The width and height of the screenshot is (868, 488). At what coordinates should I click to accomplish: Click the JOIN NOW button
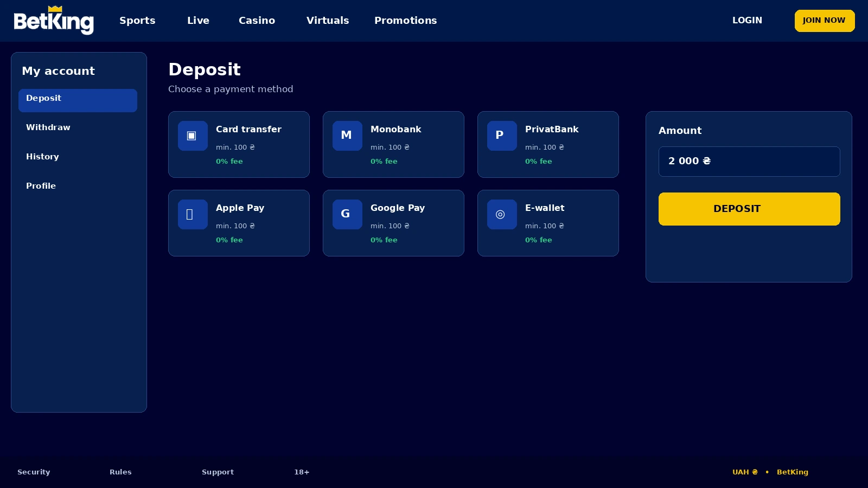pyautogui.click(x=825, y=21)
